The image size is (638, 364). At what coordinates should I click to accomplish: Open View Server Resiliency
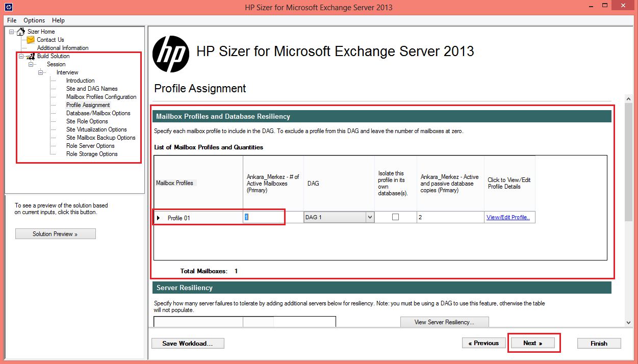(x=445, y=322)
